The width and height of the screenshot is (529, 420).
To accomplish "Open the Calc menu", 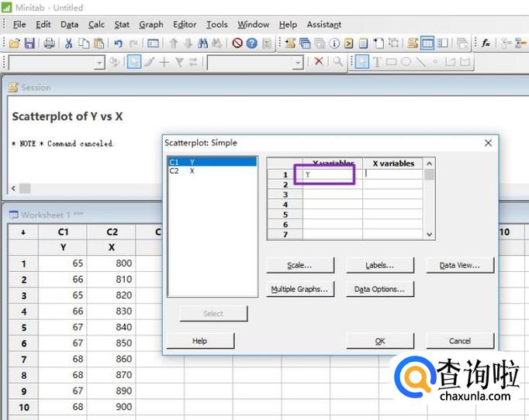I will pos(96,25).
